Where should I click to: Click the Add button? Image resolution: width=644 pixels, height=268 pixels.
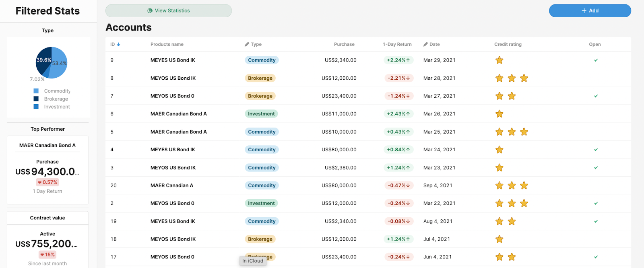(590, 11)
